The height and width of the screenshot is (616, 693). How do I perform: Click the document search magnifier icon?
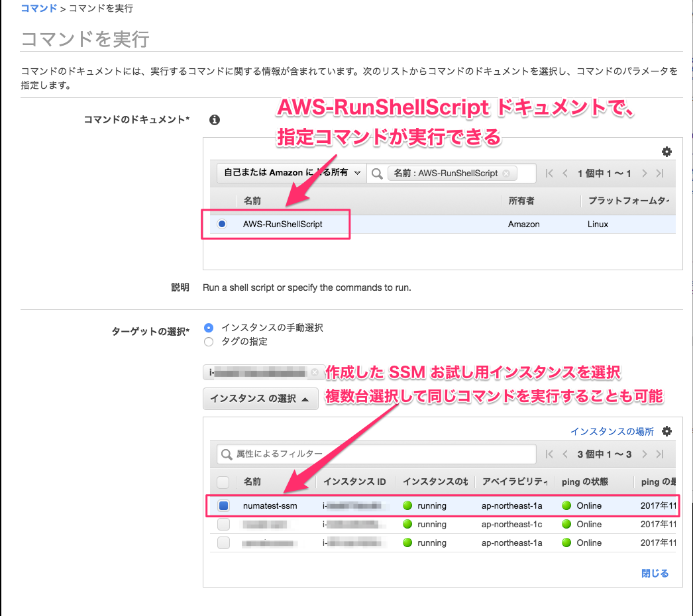click(x=377, y=174)
